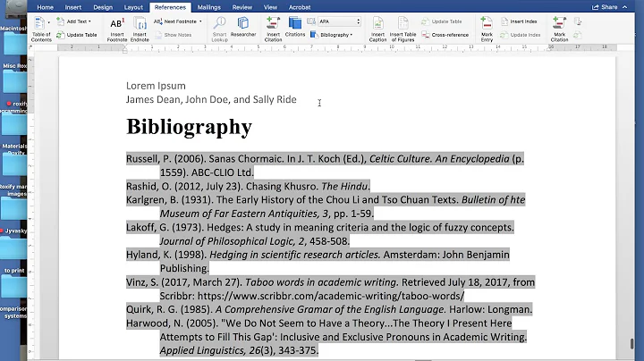Click the Bibliography heading
This screenshot has width=644, height=361.
pos(189,126)
